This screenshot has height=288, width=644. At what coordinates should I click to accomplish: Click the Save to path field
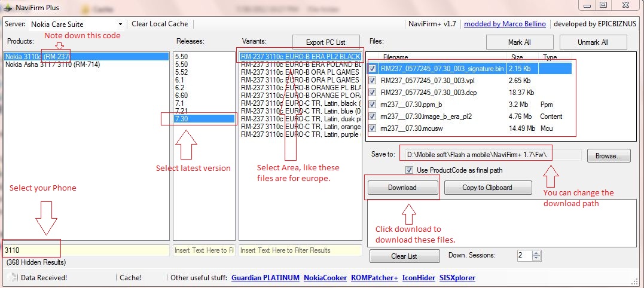pos(492,155)
